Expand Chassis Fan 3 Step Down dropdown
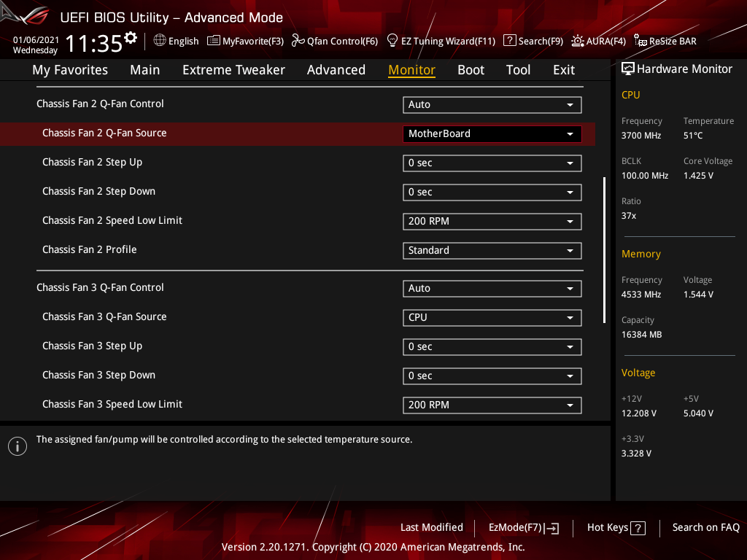 492,376
